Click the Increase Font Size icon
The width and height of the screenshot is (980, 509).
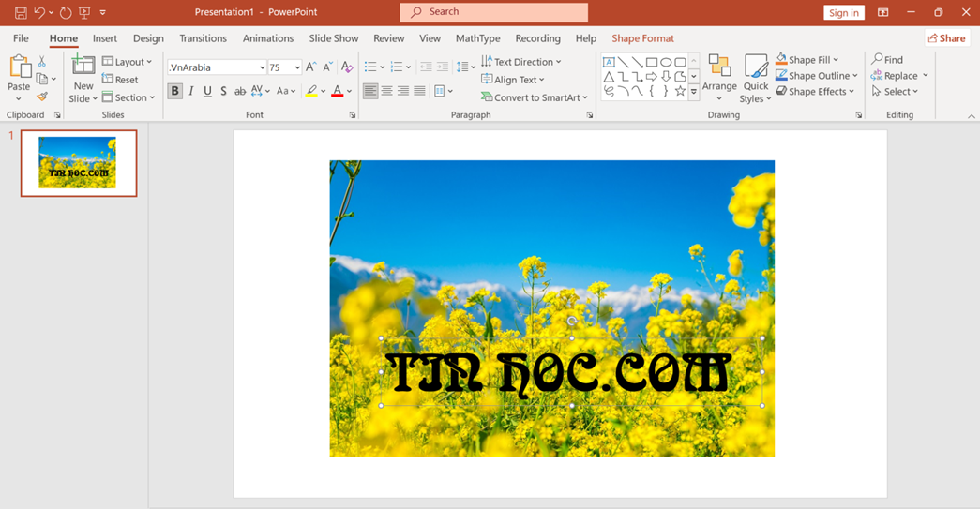(311, 67)
